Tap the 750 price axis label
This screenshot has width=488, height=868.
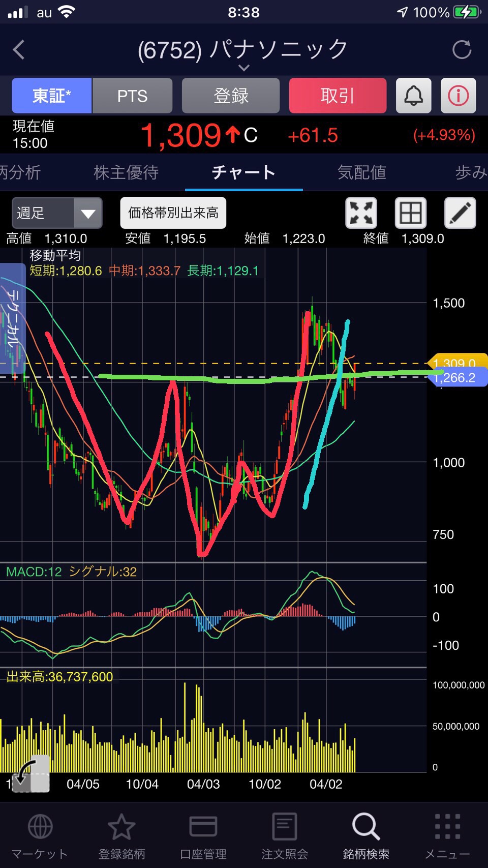coord(443,534)
